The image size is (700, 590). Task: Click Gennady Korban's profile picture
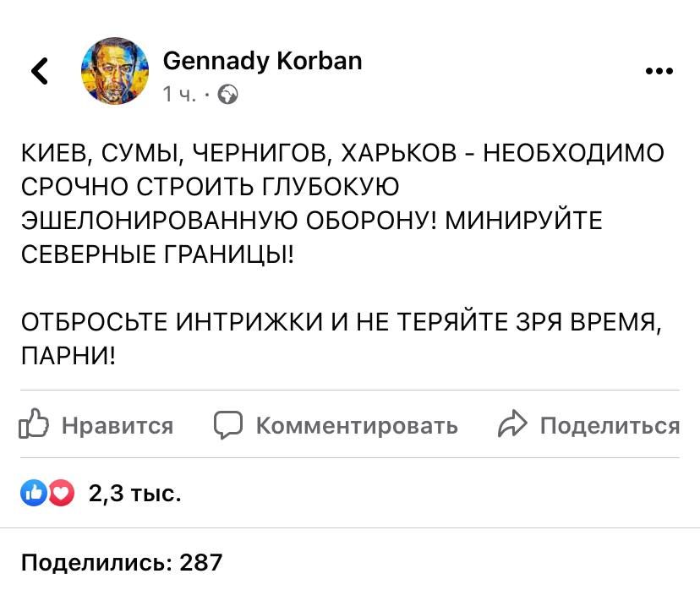click(114, 71)
